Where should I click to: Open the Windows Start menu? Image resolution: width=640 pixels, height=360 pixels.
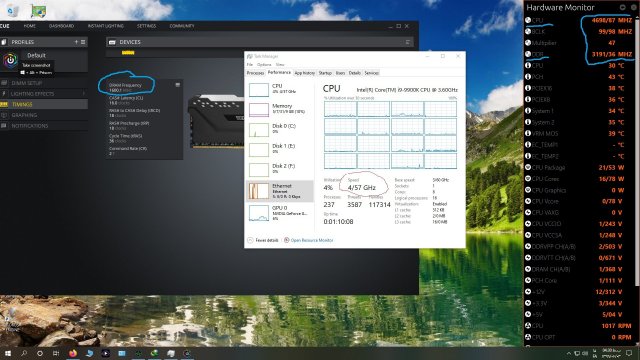pos(8,353)
